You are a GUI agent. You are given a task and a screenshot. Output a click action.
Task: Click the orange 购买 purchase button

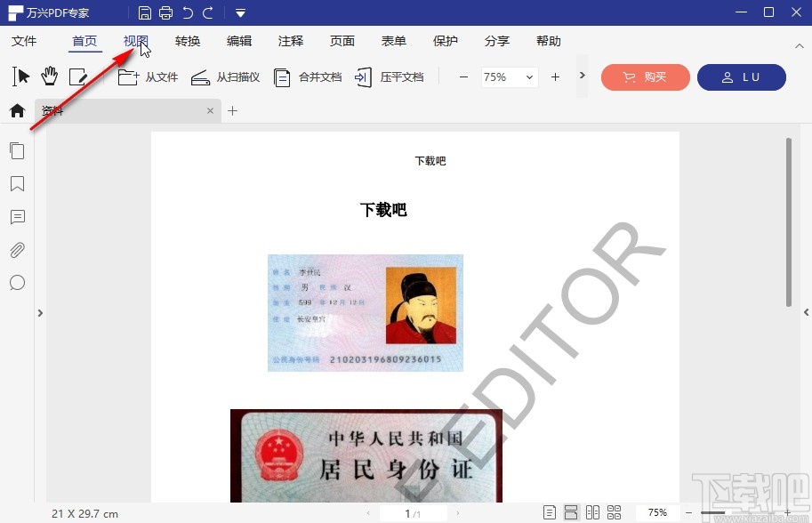tap(645, 77)
